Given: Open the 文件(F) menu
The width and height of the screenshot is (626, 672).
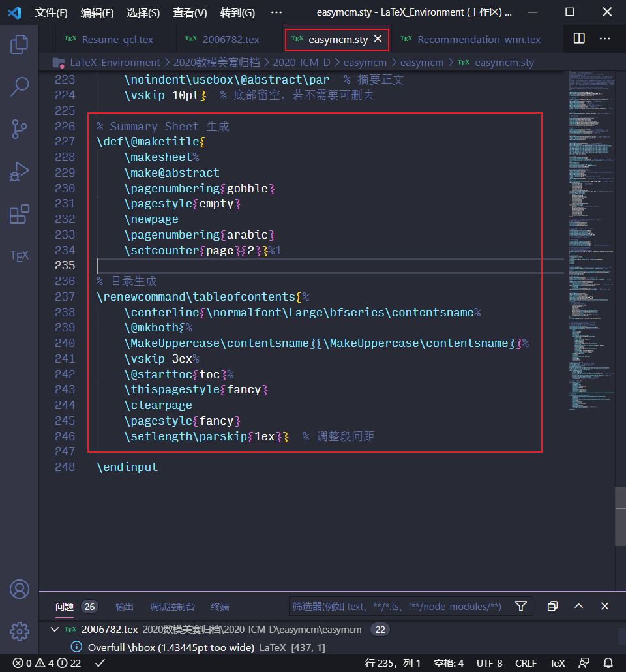Looking at the screenshot, I should [x=51, y=12].
